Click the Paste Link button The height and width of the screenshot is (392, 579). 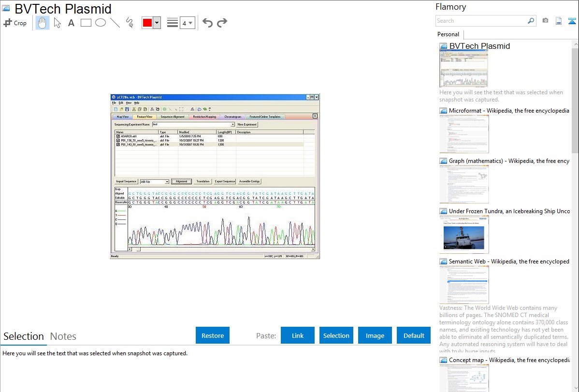298,335
